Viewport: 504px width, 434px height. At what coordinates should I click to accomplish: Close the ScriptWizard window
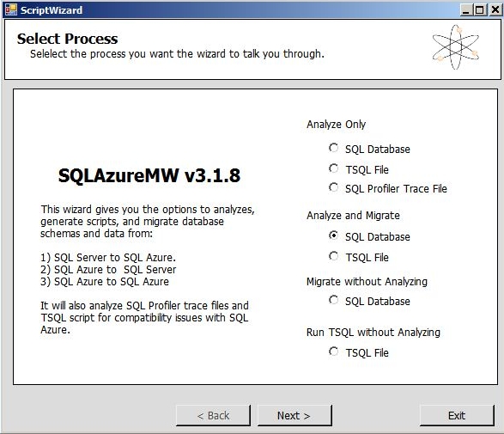[x=495, y=10]
